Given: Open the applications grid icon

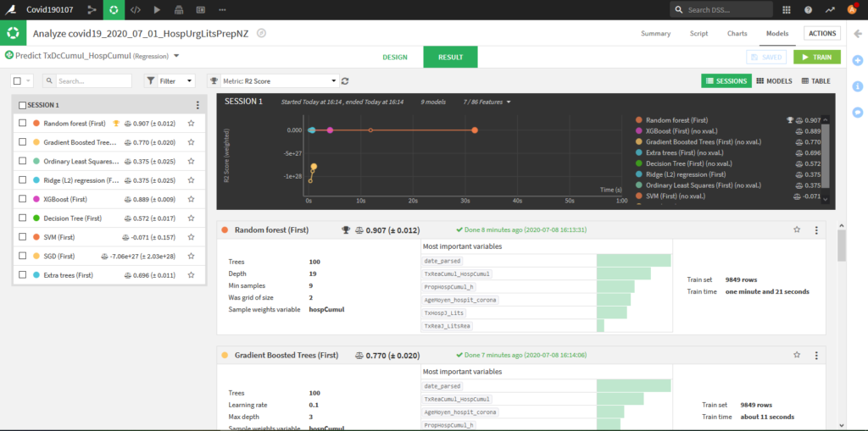Looking at the screenshot, I should [786, 10].
